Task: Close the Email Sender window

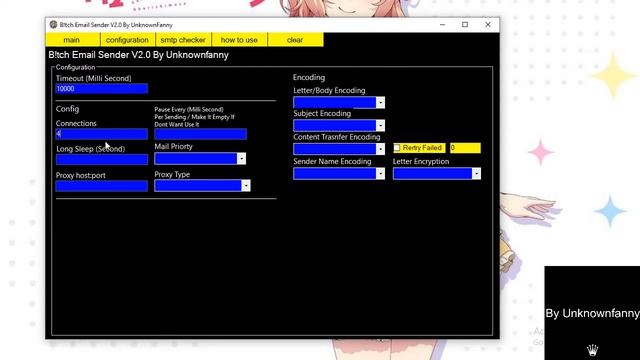Action: click(488, 24)
